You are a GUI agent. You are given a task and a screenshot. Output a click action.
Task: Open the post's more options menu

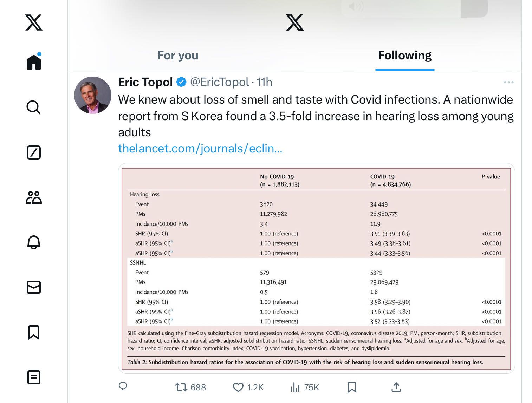pyautogui.click(x=508, y=82)
